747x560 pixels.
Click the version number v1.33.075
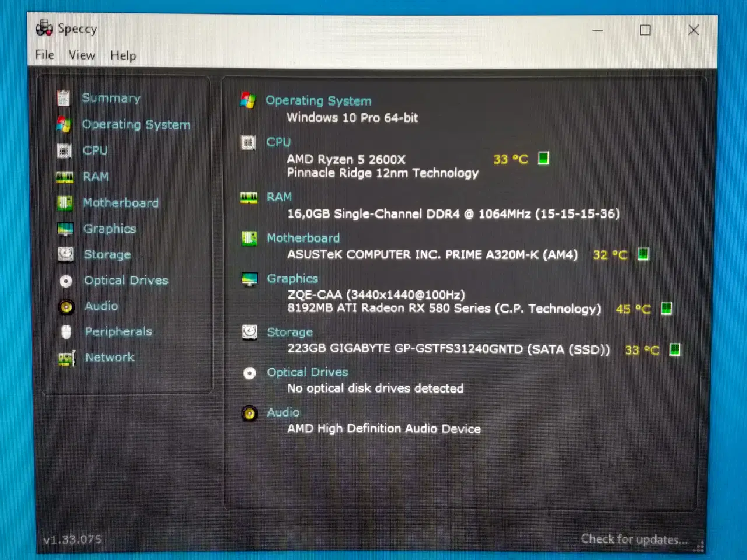pyautogui.click(x=72, y=540)
